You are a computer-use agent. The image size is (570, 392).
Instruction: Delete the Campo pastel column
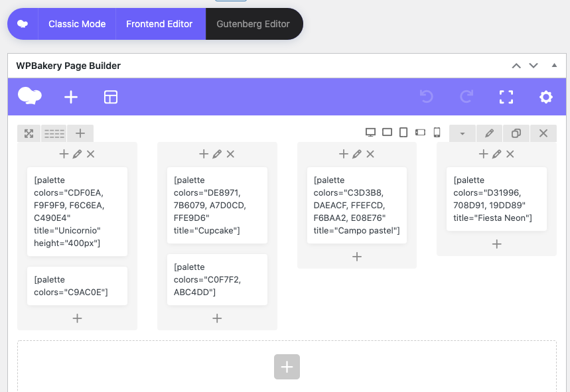[370, 154]
